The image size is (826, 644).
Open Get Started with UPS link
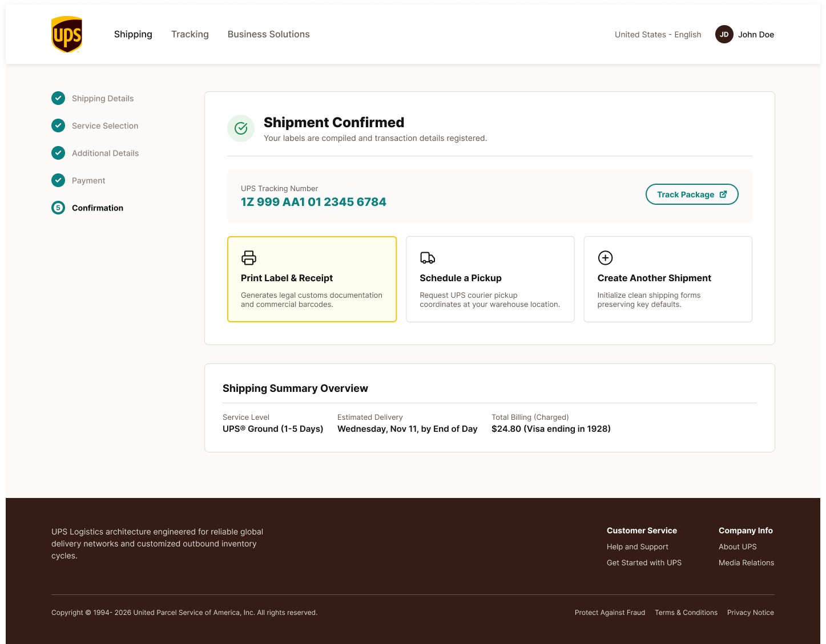pos(644,562)
